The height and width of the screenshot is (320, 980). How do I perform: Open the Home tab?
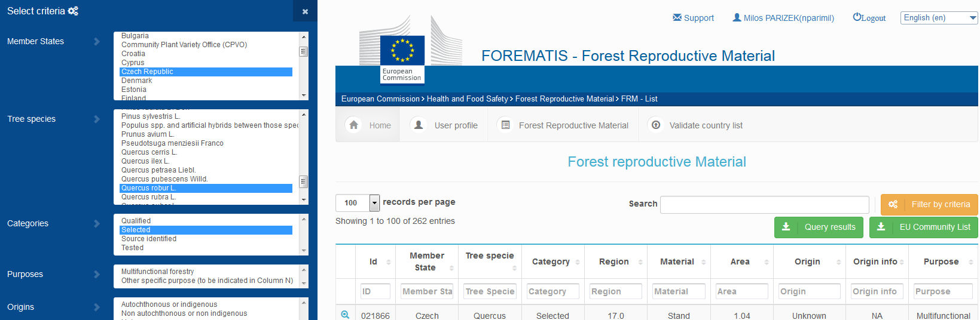(x=368, y=125)
